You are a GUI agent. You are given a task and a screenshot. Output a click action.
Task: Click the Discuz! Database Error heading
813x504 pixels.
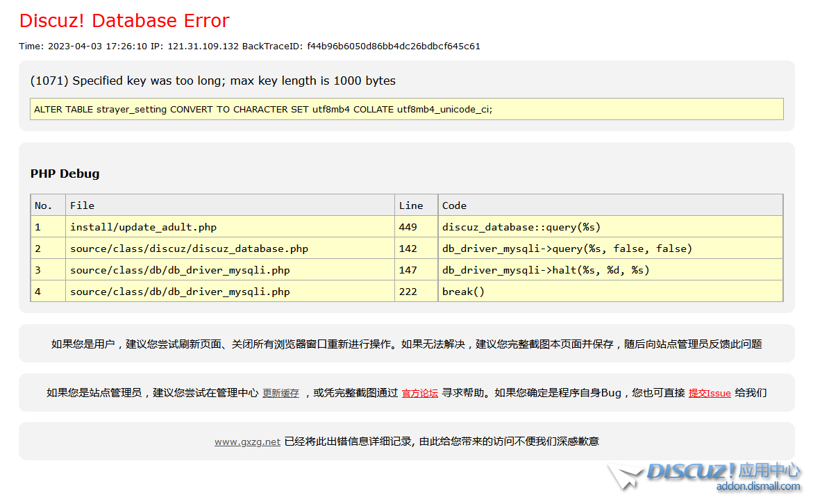[x=124, y=20]
